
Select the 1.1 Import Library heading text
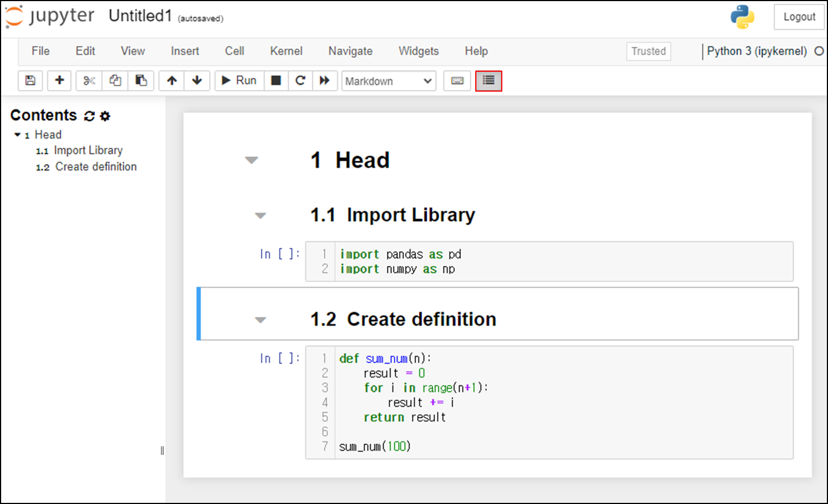[392, 215]
